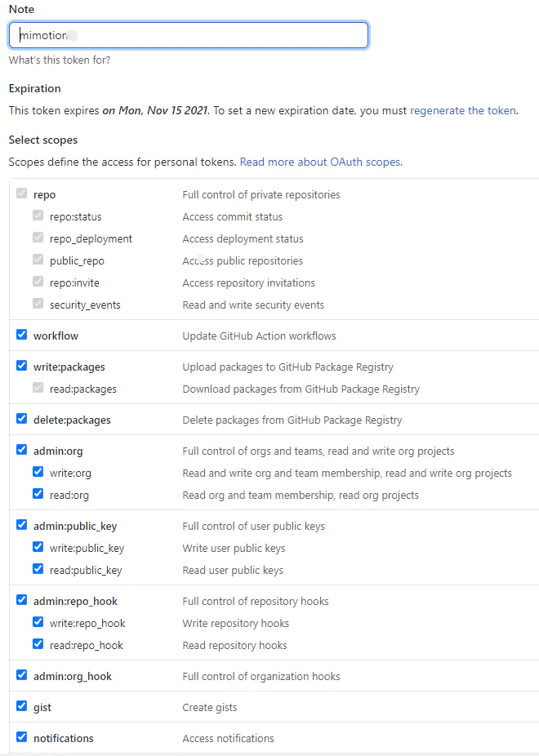Toggle the delete:packages checkbox
Screen dimensions: 539x756
click(22, 420)
